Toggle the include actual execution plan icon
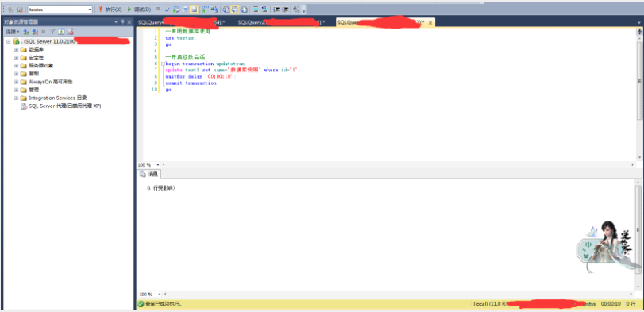This screenshot has height=312, width=644. point(206,9)
